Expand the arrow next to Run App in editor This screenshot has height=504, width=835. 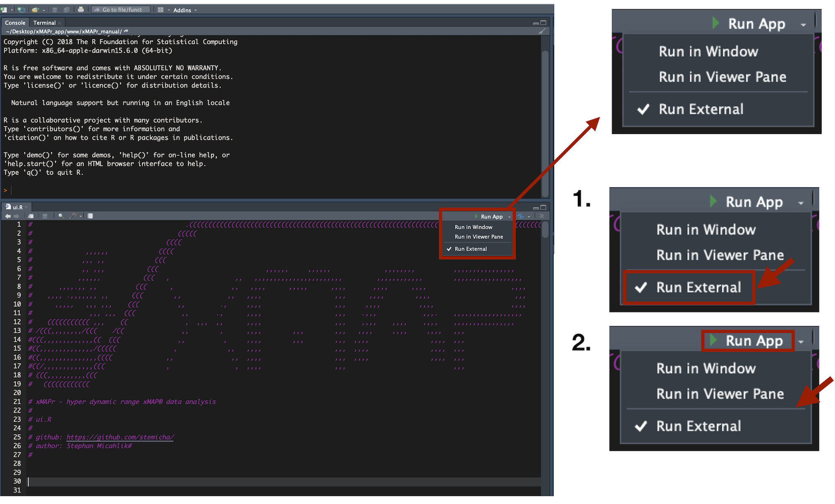509,217
